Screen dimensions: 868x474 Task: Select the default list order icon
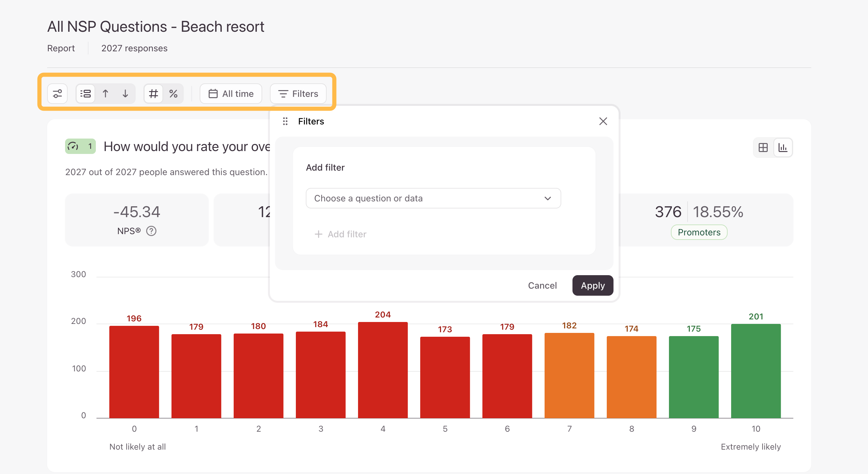[86, 93]
